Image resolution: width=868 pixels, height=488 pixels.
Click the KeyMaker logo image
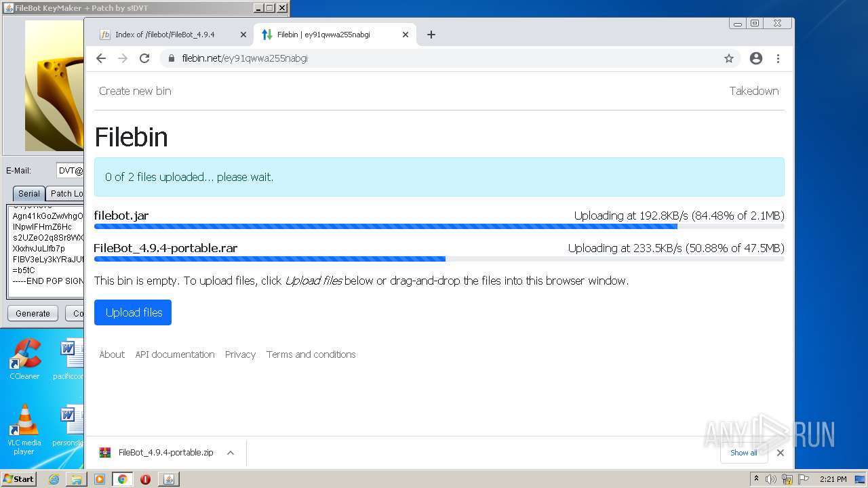coord(54,85)
